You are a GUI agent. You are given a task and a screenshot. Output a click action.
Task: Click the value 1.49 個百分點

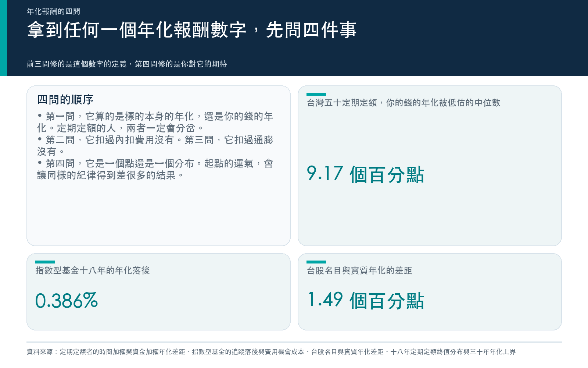(365, 300)
